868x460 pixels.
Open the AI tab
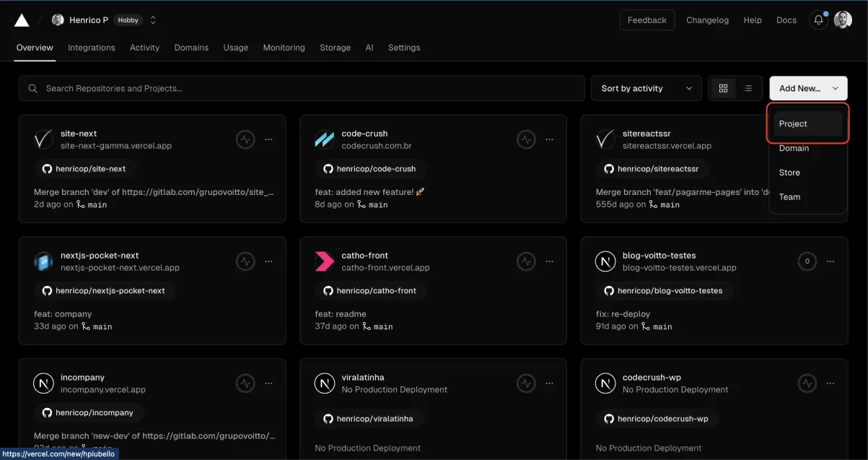point(369,48)
